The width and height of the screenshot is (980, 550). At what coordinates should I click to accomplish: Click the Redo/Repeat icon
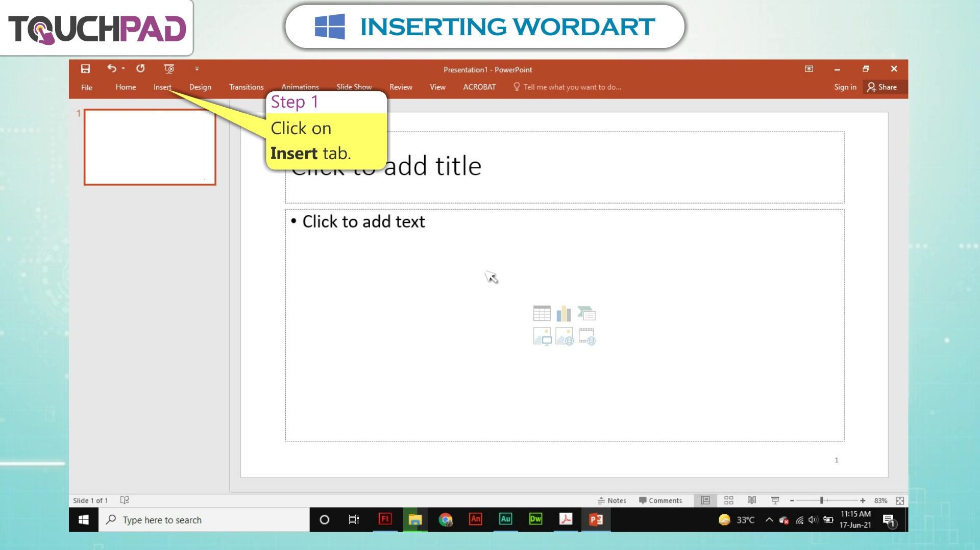click(x=140, y=68)
